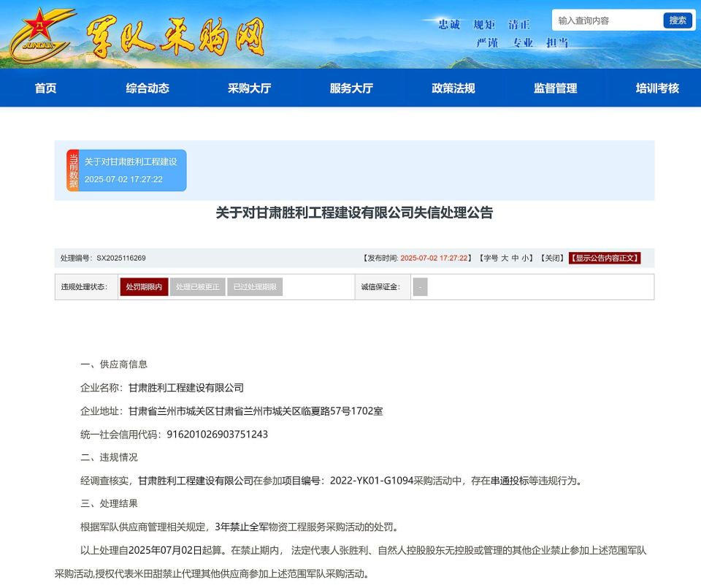The width and height of the screenshot is (701, 588).
Task: Click the 担当 slogan word in header
Action: tap(557, 42)
